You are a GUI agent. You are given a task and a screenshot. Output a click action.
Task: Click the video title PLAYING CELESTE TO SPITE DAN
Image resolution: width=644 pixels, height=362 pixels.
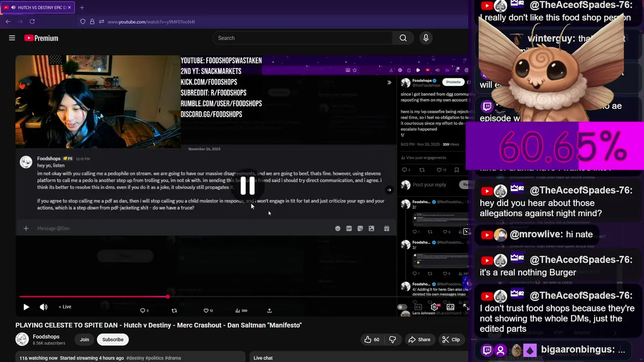pos(158,325)
